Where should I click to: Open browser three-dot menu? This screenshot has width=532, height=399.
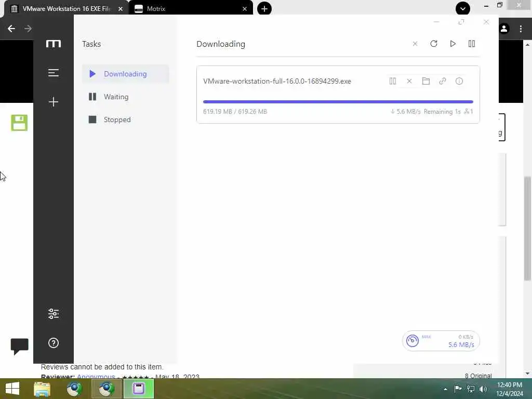click(521, 29)
